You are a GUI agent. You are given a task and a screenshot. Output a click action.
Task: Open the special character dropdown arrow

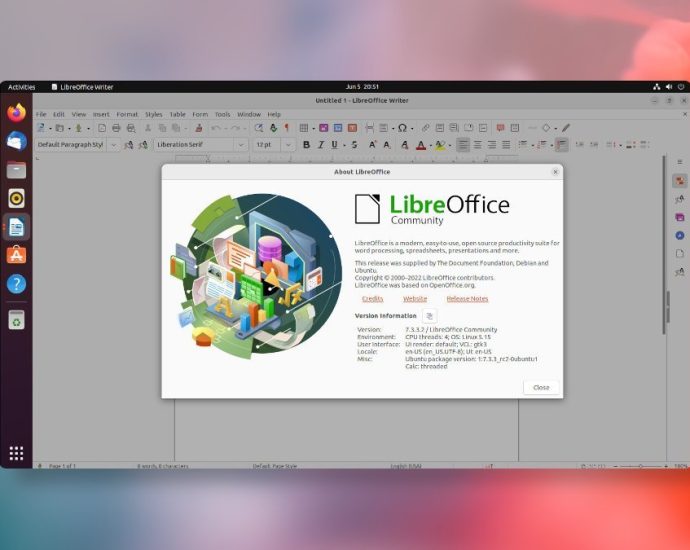coord(412,128)
